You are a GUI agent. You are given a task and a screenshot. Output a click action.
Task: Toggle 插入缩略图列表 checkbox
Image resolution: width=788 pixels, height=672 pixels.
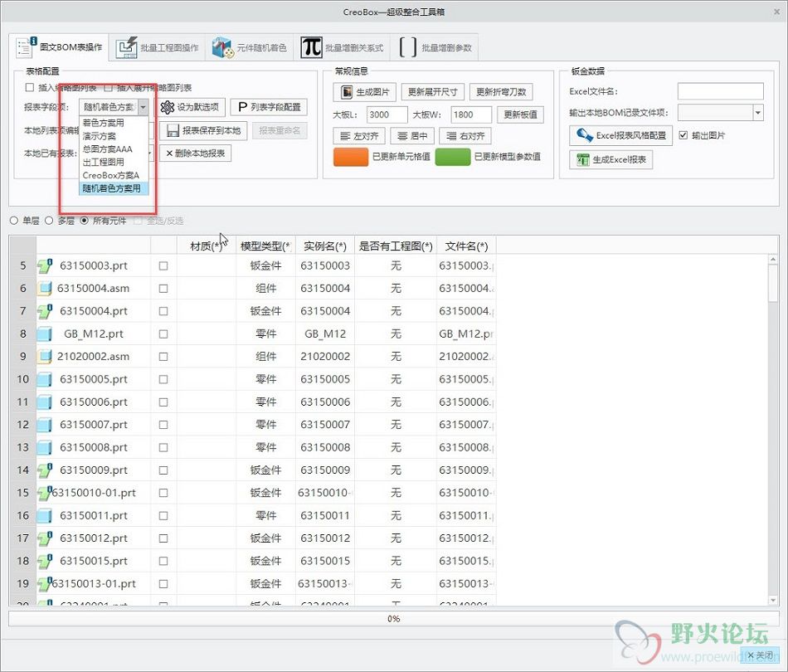pos(30,87)
